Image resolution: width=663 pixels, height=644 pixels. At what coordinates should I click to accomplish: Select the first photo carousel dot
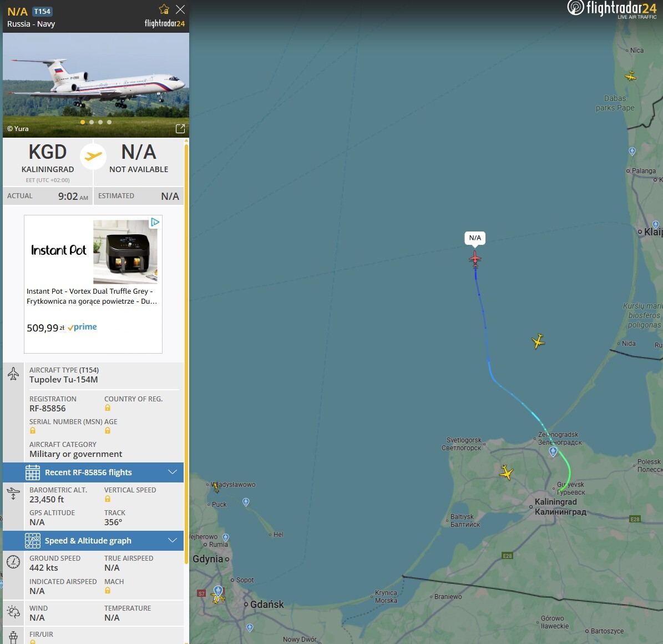(x=83, y=122)
